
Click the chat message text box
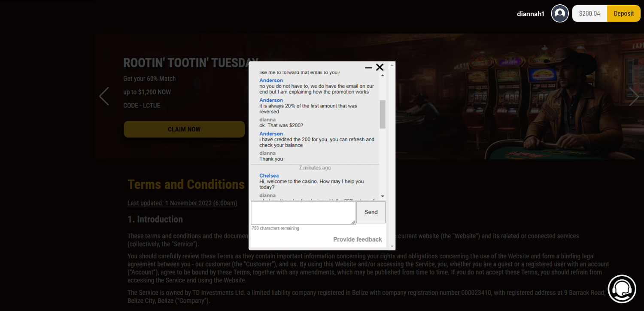304,213
